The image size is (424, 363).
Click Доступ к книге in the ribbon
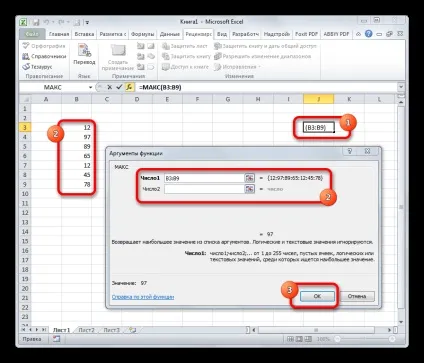click(x=185, y=67)
